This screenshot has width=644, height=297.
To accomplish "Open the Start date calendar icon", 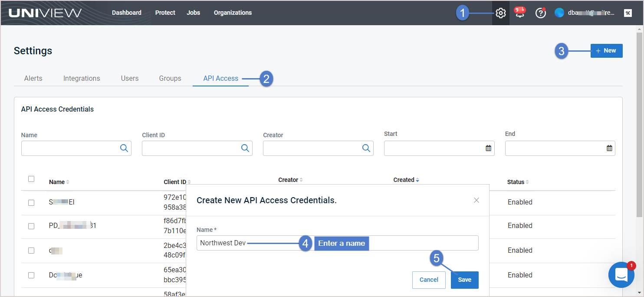I will tap(488, 148).
